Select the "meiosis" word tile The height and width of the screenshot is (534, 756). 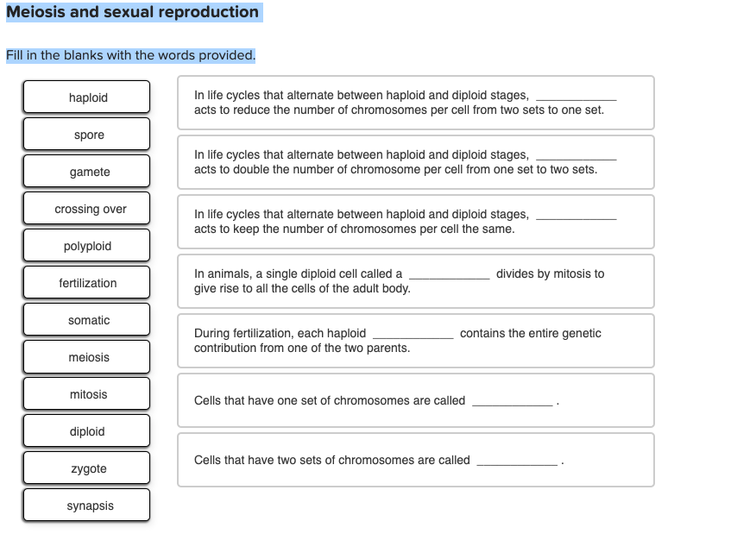(x=86, y=356)
